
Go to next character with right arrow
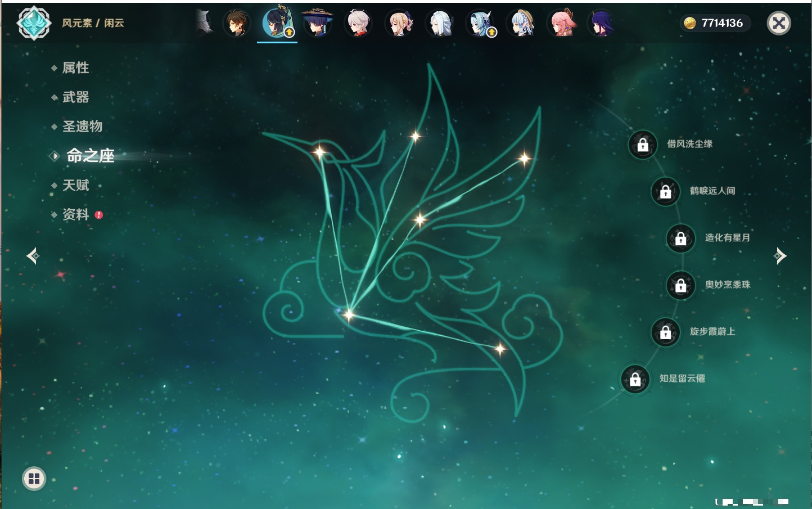click(780, 256)
